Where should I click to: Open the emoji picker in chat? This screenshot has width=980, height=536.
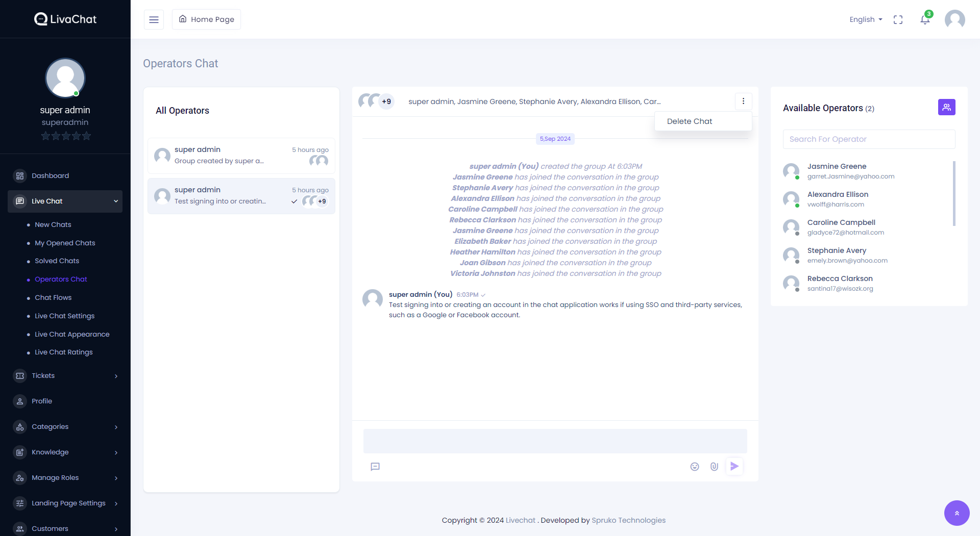pos(694,466)
